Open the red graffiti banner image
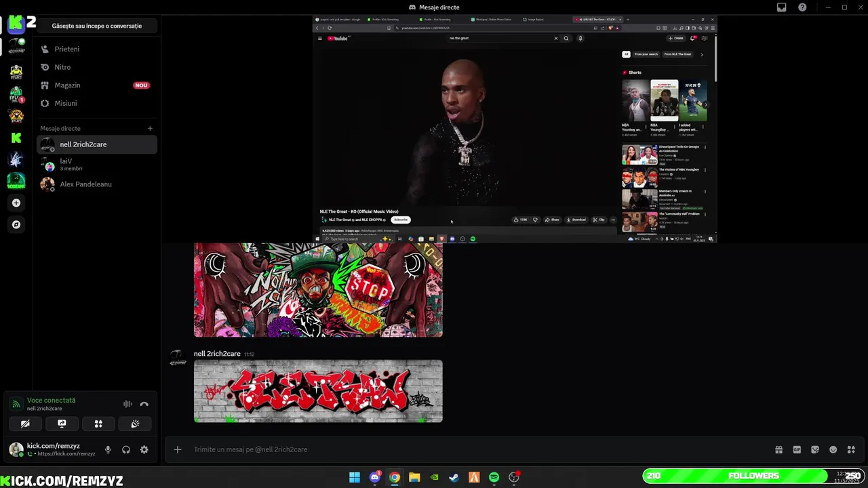Image resolution: width=868 pixels, height=488 pixels. coord(318,391)
